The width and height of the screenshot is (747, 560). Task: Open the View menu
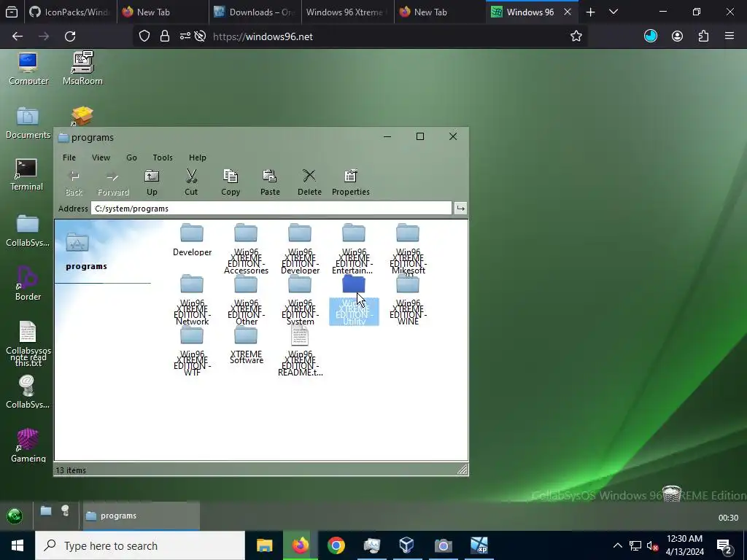101,157
